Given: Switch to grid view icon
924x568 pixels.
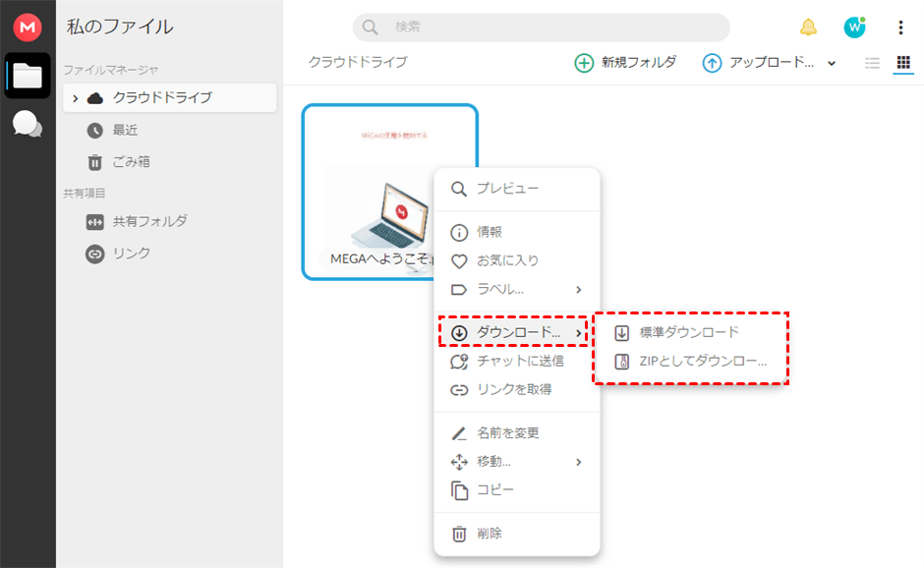Looking at the screenshot, I should 903,63.
